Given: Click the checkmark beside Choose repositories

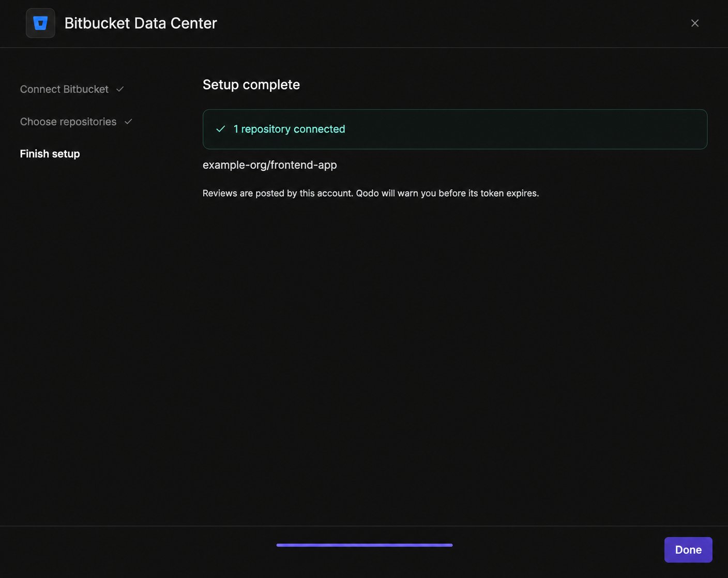Looking at the screenshot, I should [128, 122].
